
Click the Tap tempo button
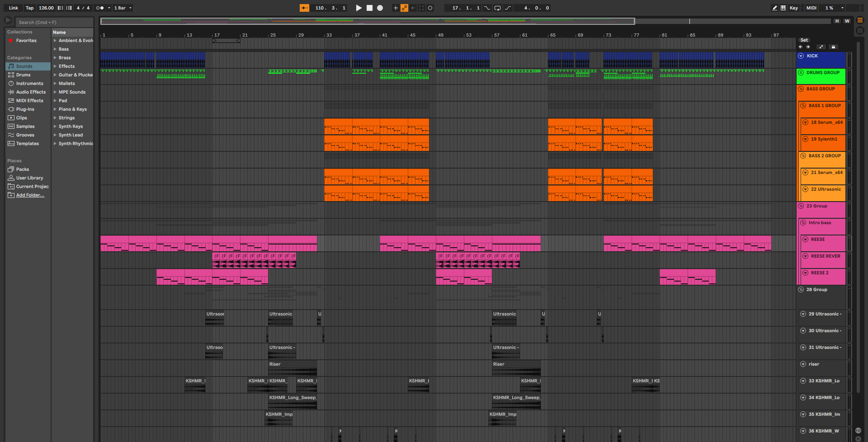coord(29,8)
